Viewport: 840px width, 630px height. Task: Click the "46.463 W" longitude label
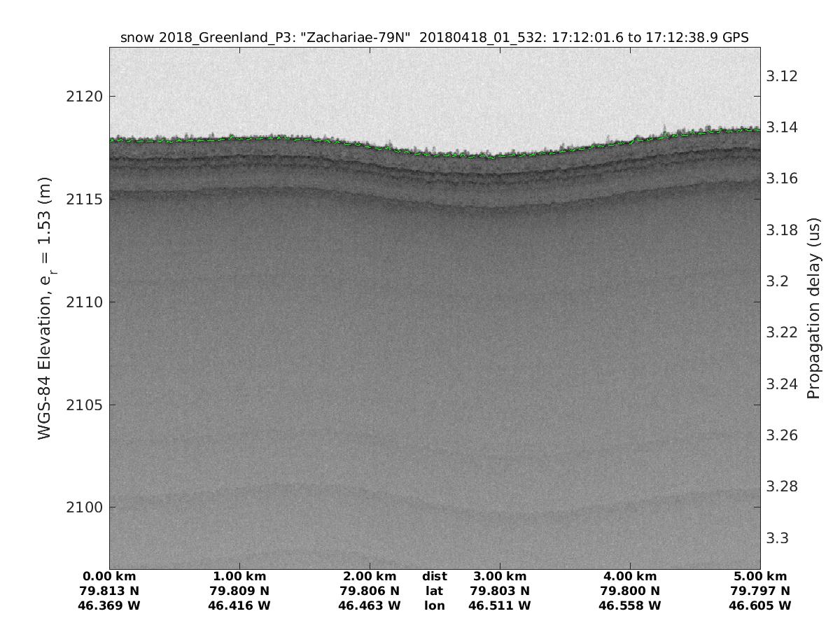tap(370, 605)
